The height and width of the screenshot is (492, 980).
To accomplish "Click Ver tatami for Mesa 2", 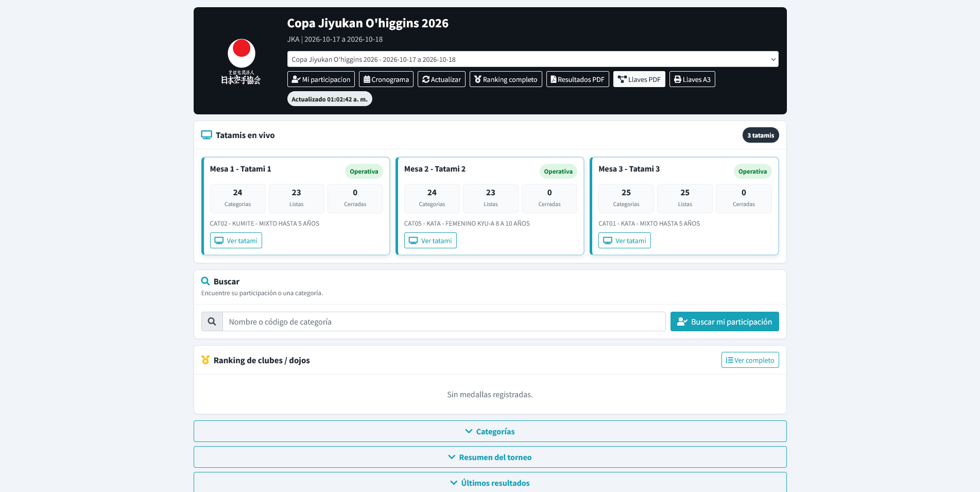I will click(x=430, y=241).
